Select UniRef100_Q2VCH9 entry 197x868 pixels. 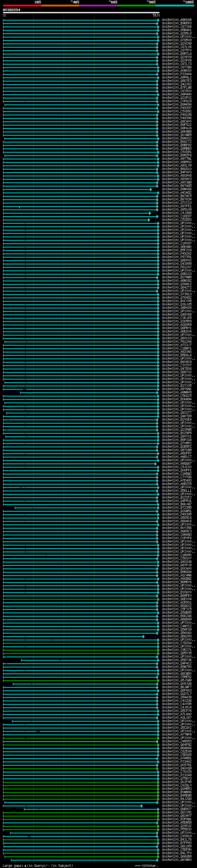(x=177, y=43)
